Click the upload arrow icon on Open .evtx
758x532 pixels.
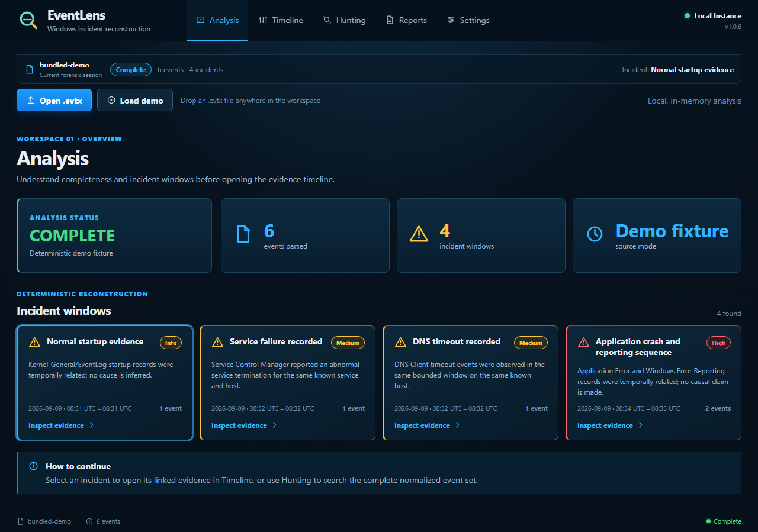coord(31,101)
